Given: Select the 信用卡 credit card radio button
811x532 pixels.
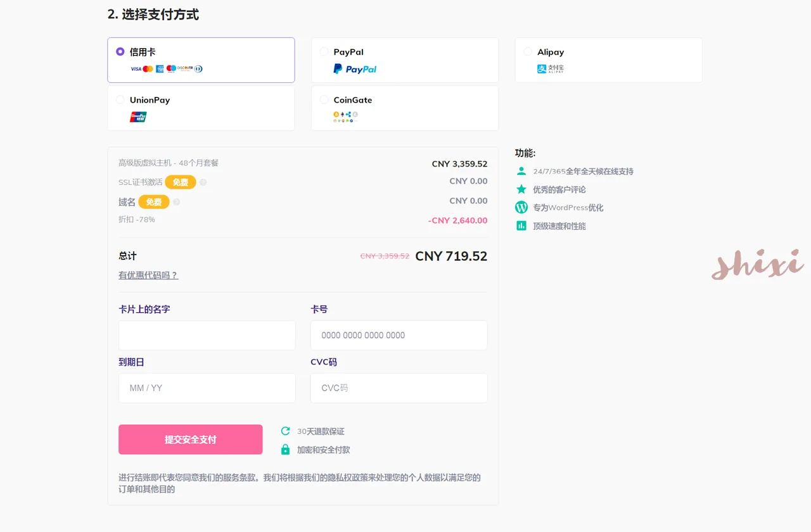Looking at the screenshot, I should point(120,52).
